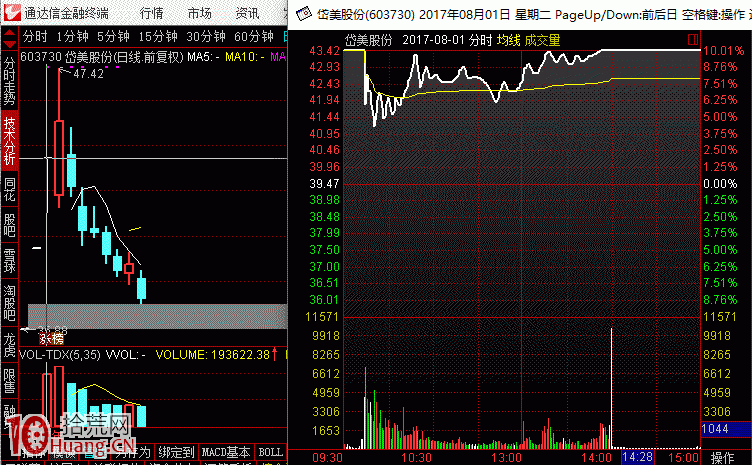Screen dimensions: 752x465
Task: Click the highlighted 1044 volume value
Action: 725,429
